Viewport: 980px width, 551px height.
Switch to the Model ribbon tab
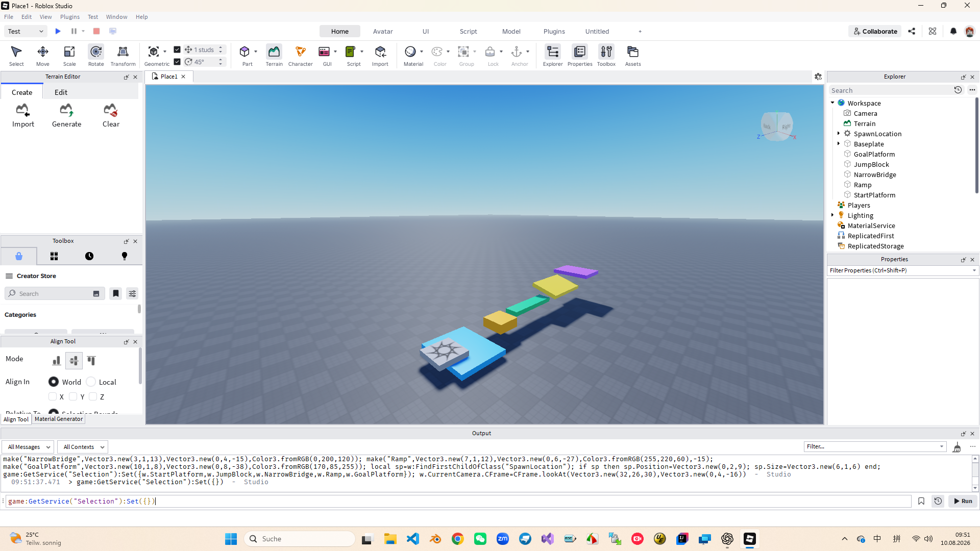511,31
